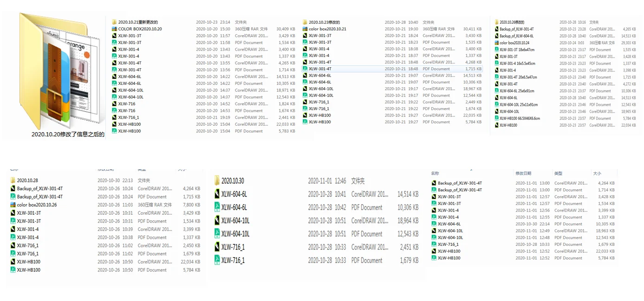Click CorelDRAW icon of XLW-604-6L sized 14,514 KB
The height and width of the screenshot is (301, 644).
pyautogui.click(x=217, y=194)
